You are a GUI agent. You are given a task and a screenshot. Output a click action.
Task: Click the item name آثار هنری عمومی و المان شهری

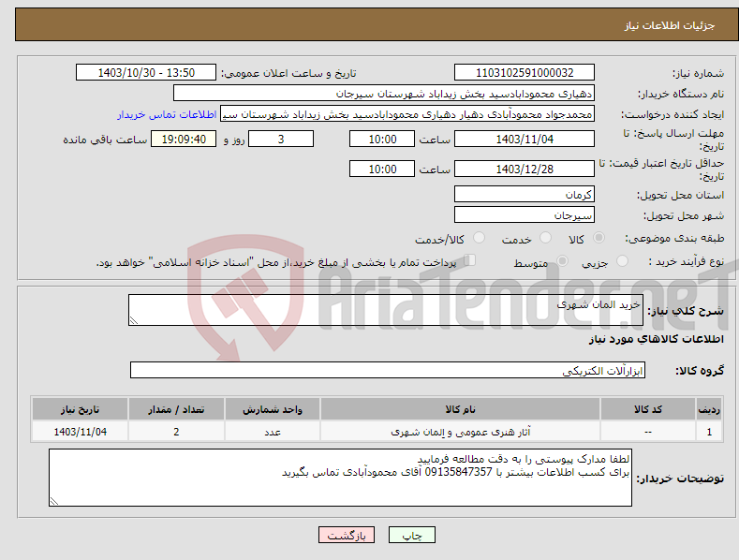click(461, 432)
